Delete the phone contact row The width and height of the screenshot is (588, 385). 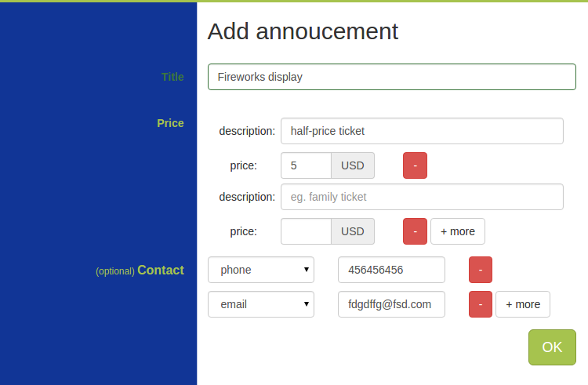[x=480, y=270]
